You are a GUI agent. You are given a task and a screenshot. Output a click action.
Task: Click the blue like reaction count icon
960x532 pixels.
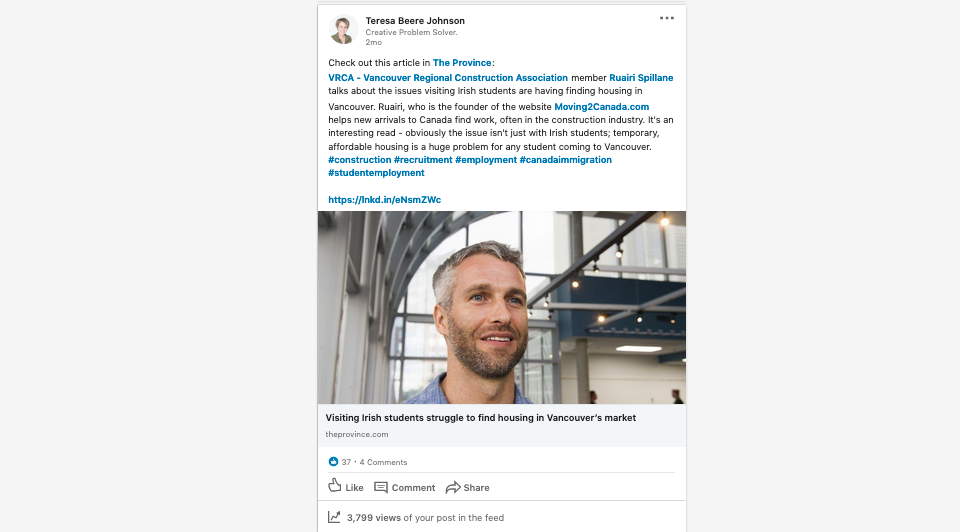(x=333, y=462)
